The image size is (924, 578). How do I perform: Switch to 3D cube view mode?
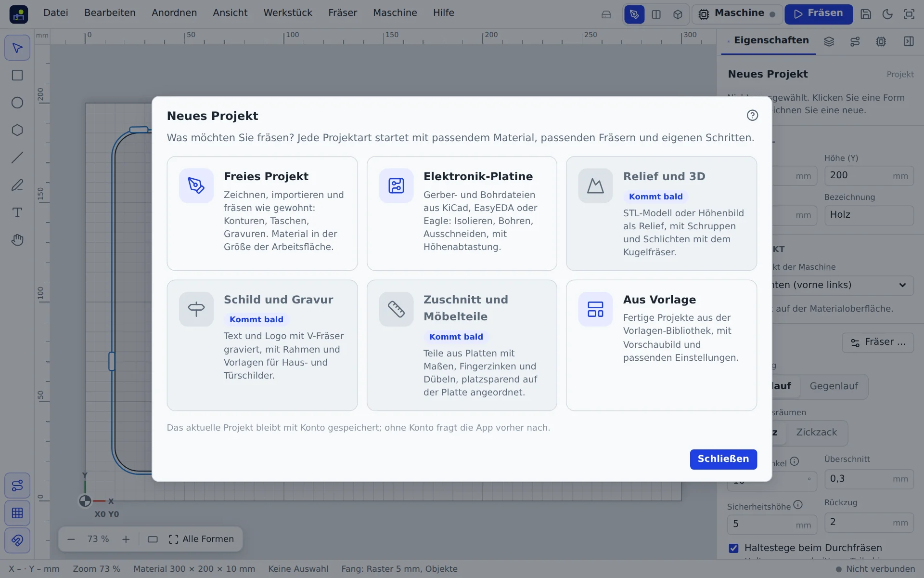tap(678, 14)
